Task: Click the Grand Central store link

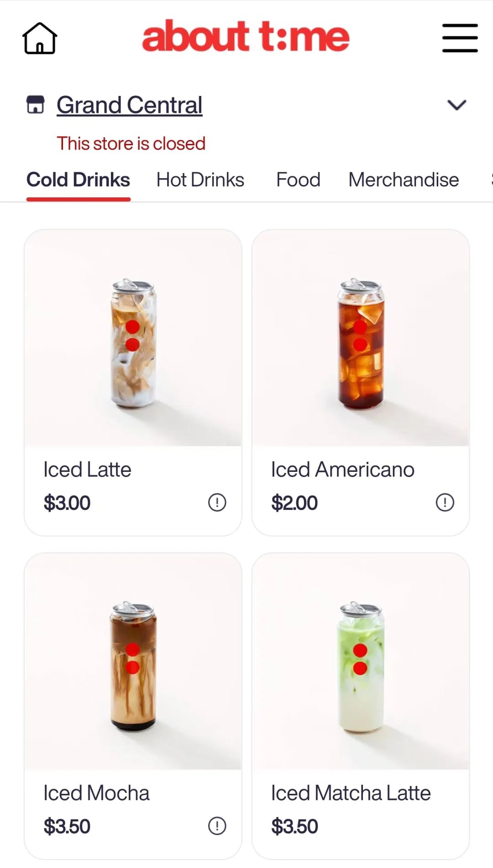Action: [x=129, y=105]
